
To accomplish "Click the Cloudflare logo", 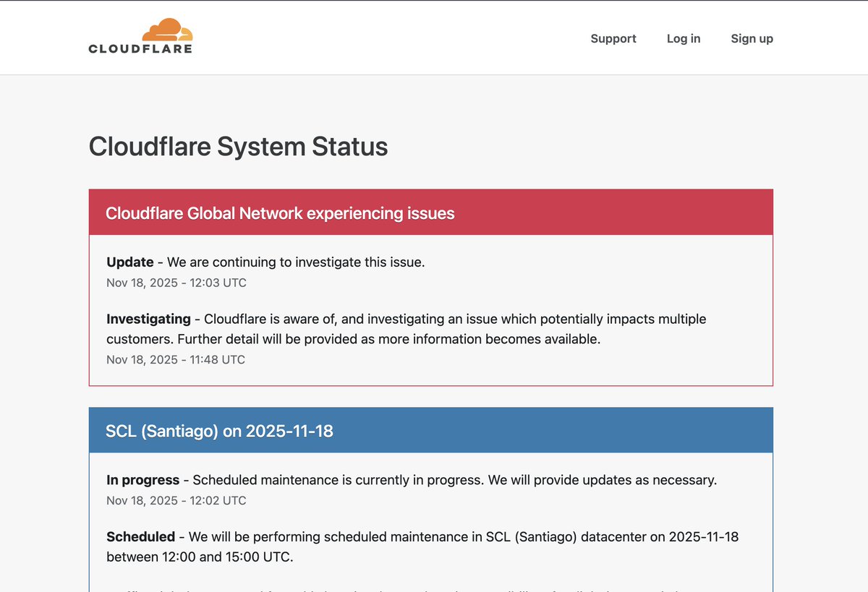I will 140,36.
